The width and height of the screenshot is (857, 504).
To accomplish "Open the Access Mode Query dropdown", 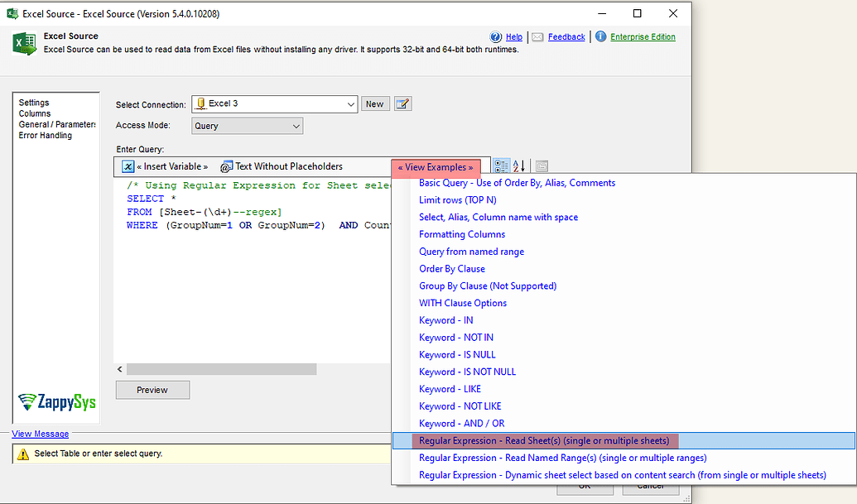I will tap(247, 126).
